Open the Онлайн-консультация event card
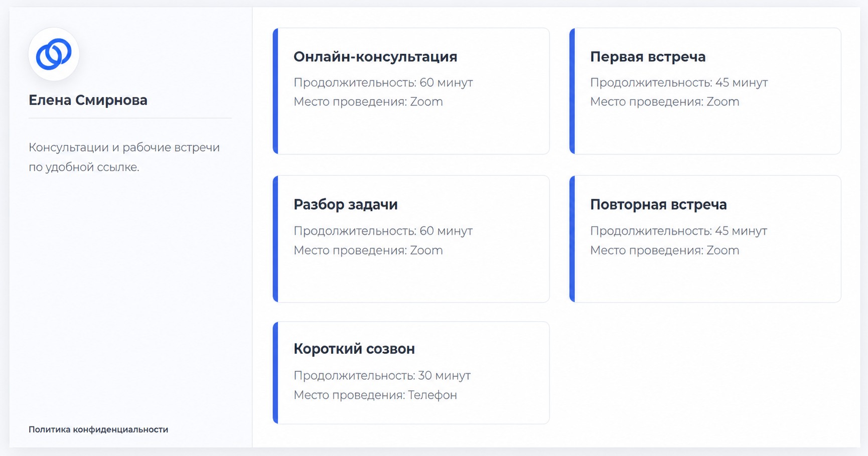The width and height of the screenshot is (868, 456). (411, 91)
